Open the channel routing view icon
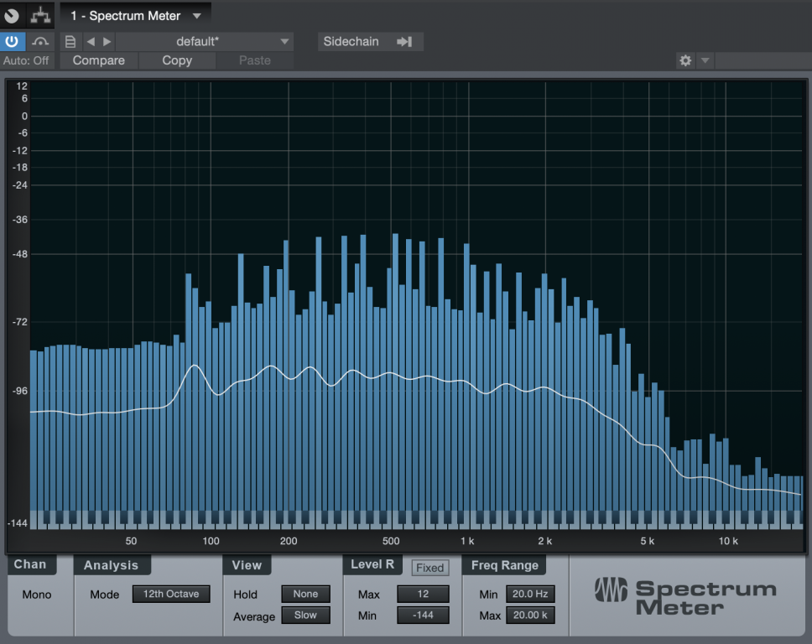 point(40,15)
